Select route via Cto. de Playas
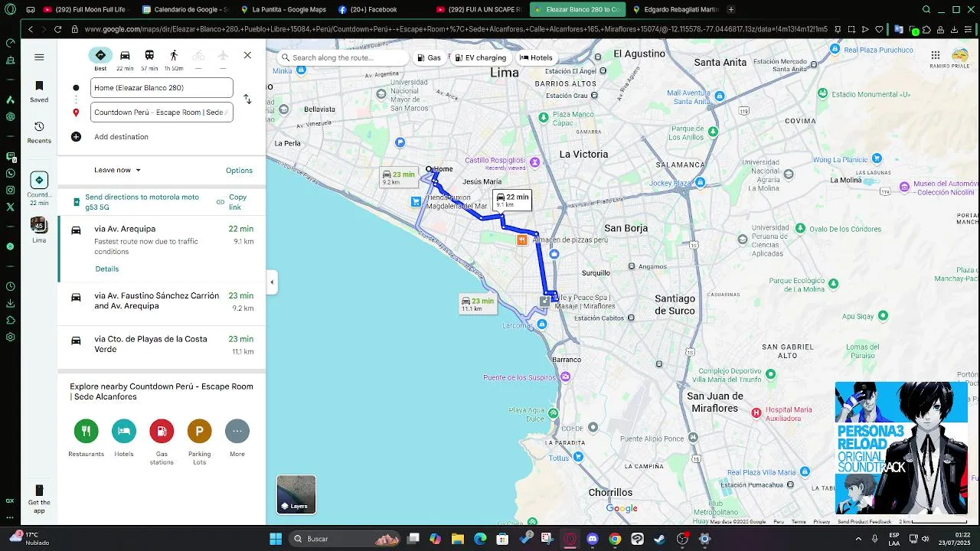Screen dimensions: 980x551 tap(162, 345)
